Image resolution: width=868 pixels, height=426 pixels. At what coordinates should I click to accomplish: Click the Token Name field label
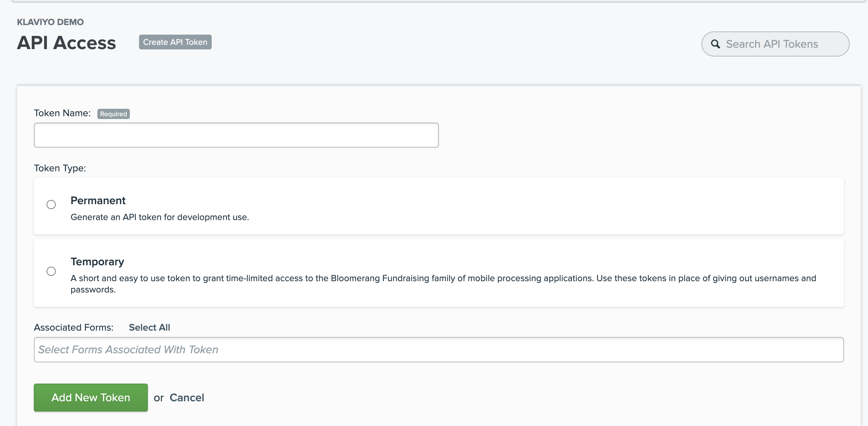coord(62,113)
